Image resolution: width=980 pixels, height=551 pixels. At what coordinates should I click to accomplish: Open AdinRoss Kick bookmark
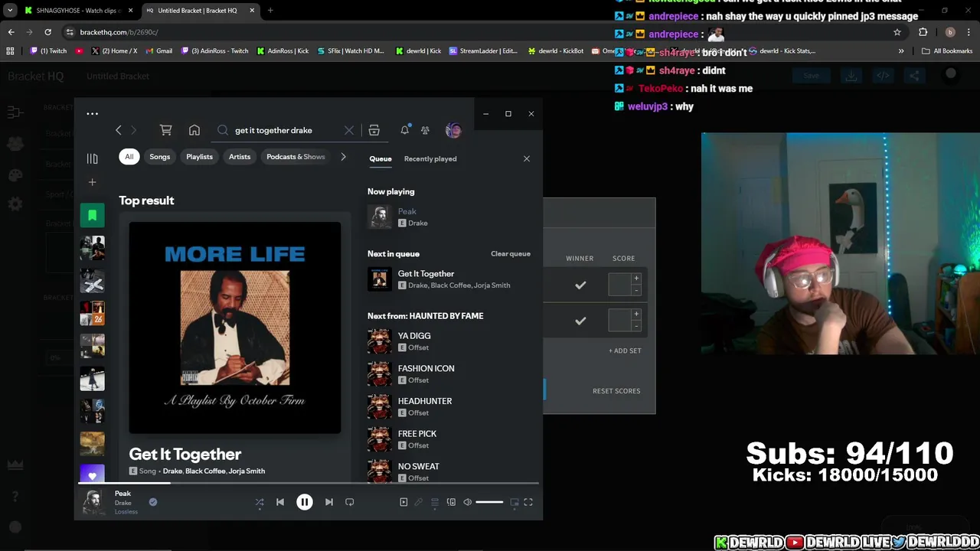pos(283,51)
